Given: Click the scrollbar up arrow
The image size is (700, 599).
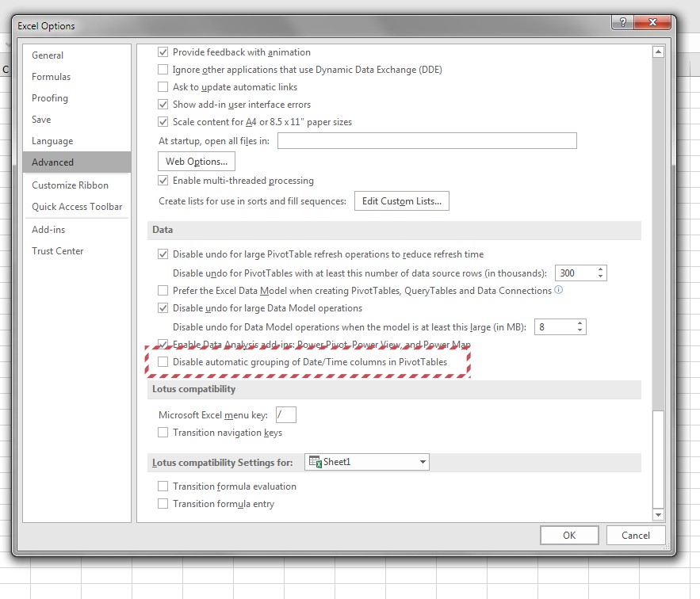Looking at the screenshot, I should (657, 52).
